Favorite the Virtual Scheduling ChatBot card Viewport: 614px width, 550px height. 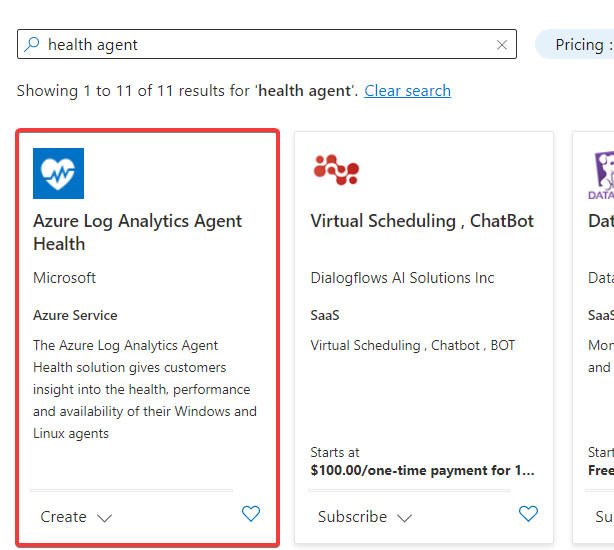[528, 514]
